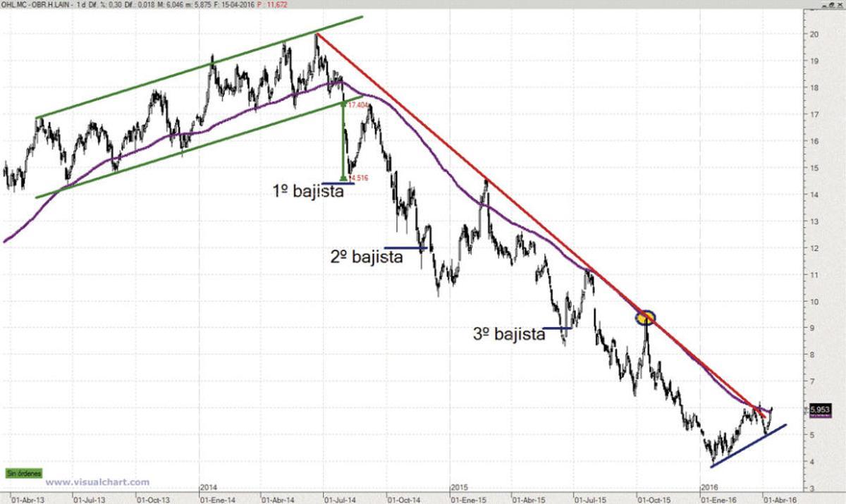This screenshot has height=504, width=846.
Task: Click the 2014 year marker on time axis
Action: click(209, 487)
